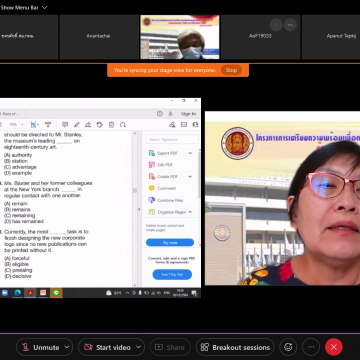This screenshot has width=360, height=360.
Task: Click the document scroll-up arrow
Action: click(x=135, y=134)
